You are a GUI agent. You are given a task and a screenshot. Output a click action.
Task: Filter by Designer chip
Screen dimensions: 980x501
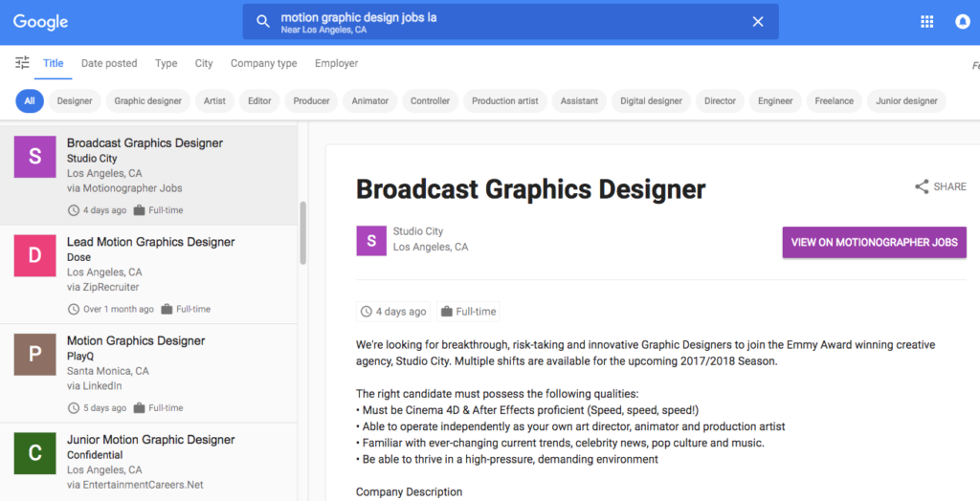(75, 100)
